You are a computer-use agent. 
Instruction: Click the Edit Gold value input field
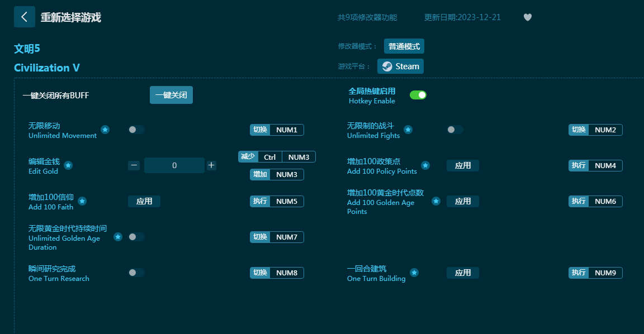(174, 165)
